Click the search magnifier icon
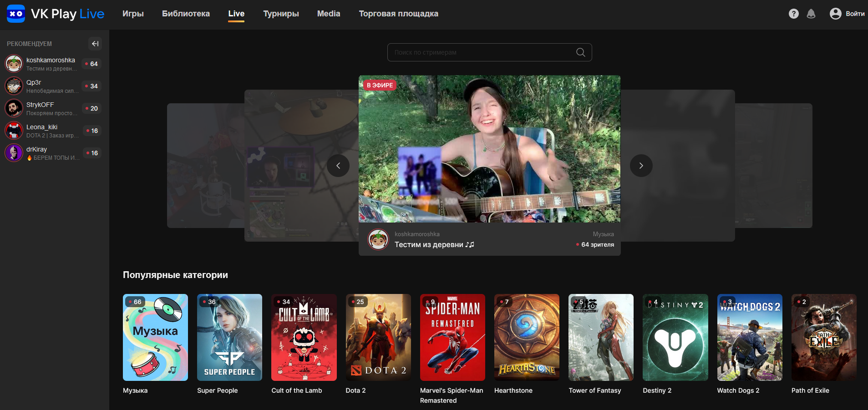Screen dimensions: 868x410 (x=581, y=52)
